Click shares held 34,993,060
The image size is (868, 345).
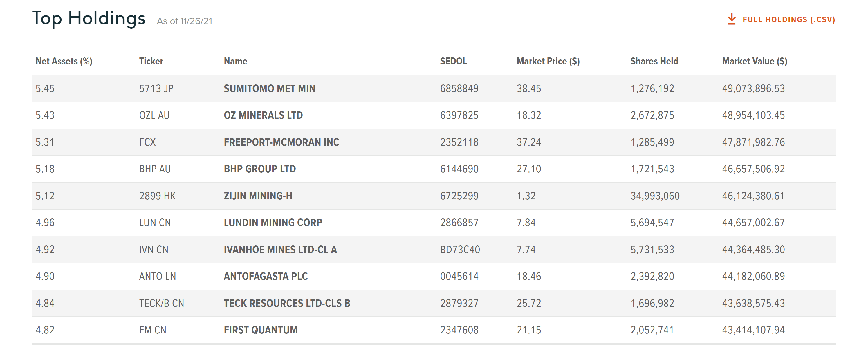pyautogui.click(x=655, y=196)
